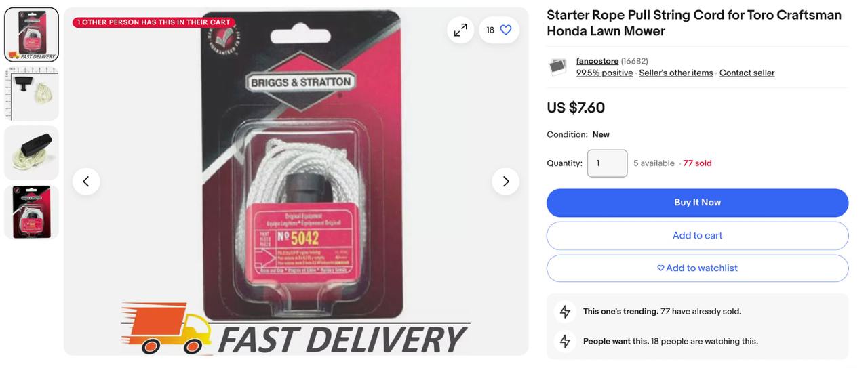The height and width of the screenshot is (368, 868).
Task: Go to the previous product image arrow
Action: pos(86,182)
